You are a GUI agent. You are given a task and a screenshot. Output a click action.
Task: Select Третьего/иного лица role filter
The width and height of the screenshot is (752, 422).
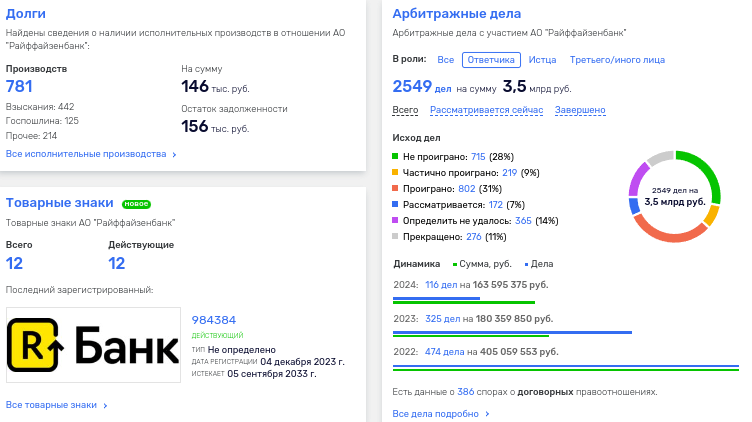[x=617, y=60]
